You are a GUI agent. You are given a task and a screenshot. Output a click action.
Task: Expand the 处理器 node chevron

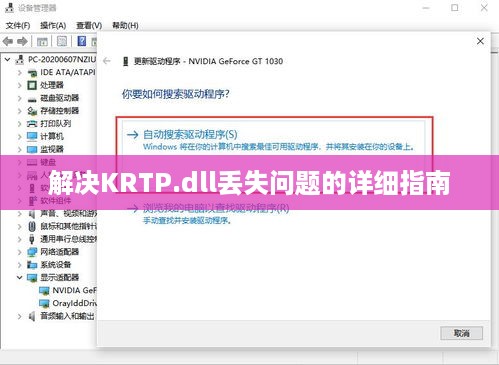(20, 85)
